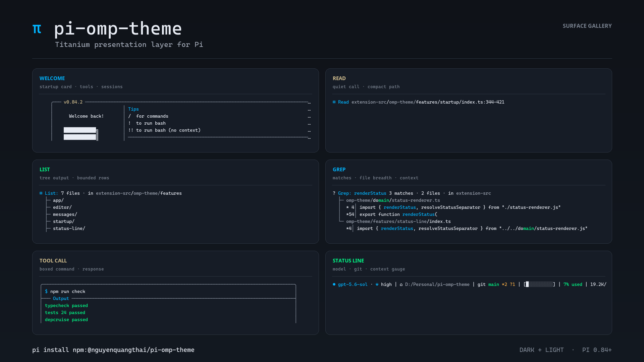The width and height of the screenshot is (644, 362).
Task: Click the dollar prompt icon before npm
Action: click(46, 291)
